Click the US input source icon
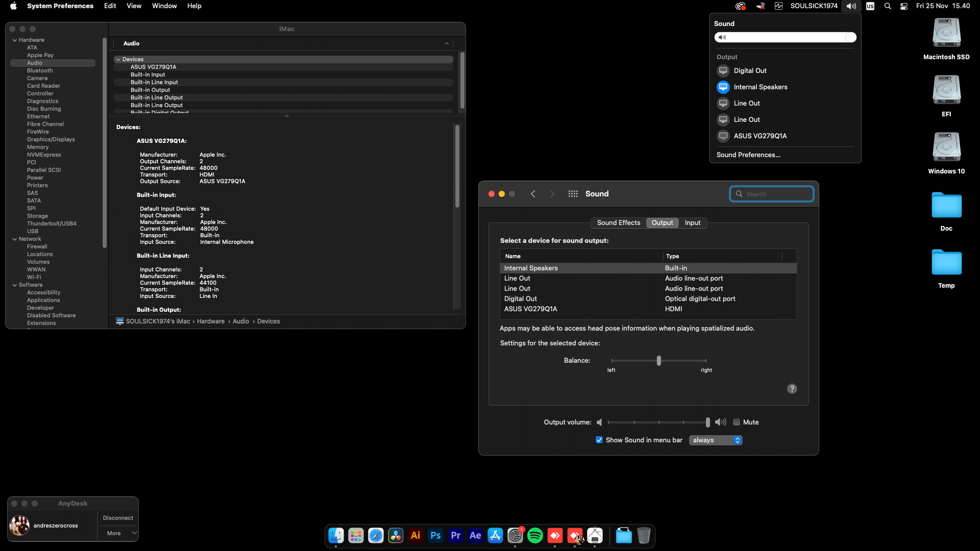The height and width of the screenshot is (551, 980). pos(870,6)
